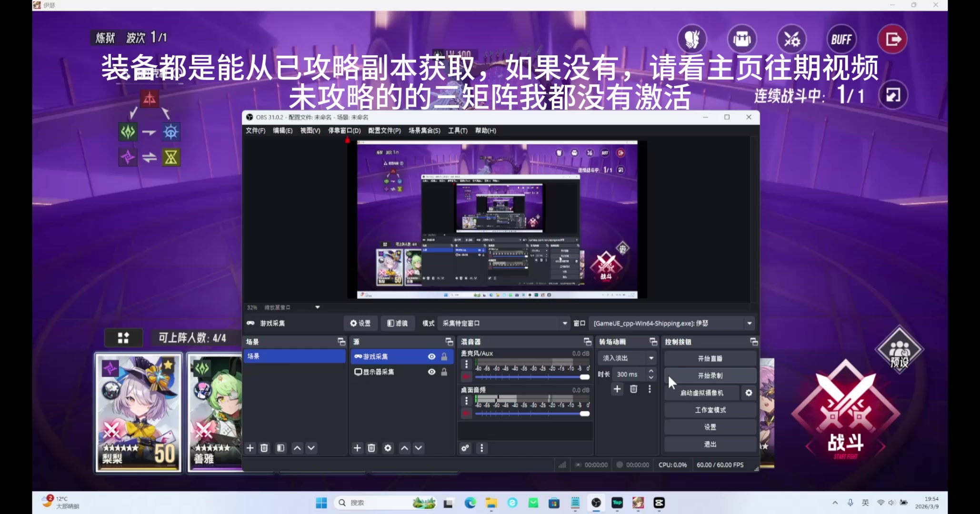
Task: Open advanced audio properties gears icon
Action: (x=465, y=448)
